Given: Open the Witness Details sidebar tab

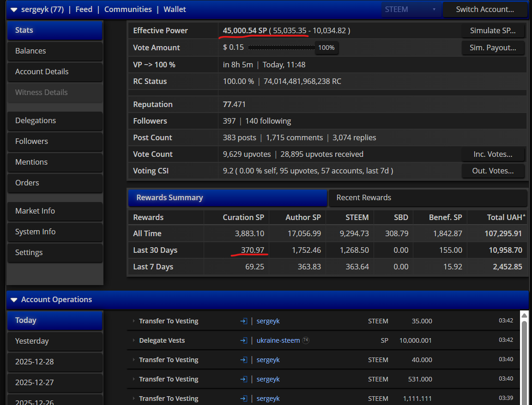Looking at the screenshot, I should (x=55, y=92).
